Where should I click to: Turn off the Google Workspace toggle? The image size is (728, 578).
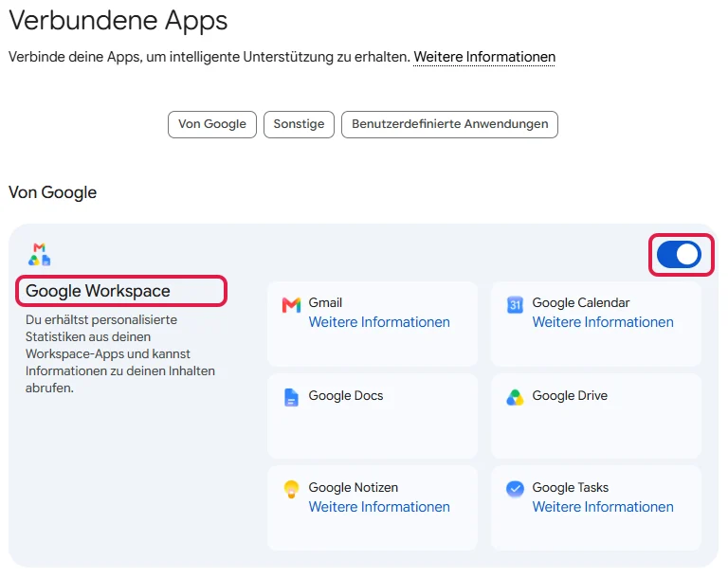[x=679, y=254]
